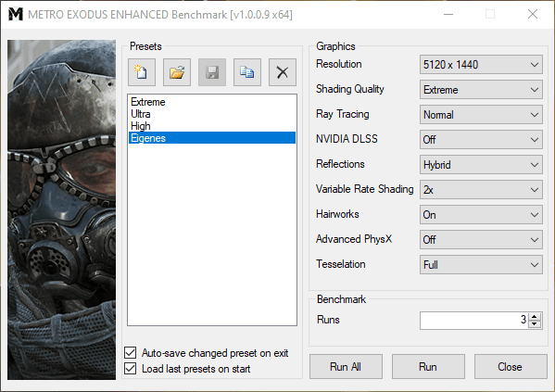
Task: Select the Ultra preset in the list
Action: [x=212, y=114]
